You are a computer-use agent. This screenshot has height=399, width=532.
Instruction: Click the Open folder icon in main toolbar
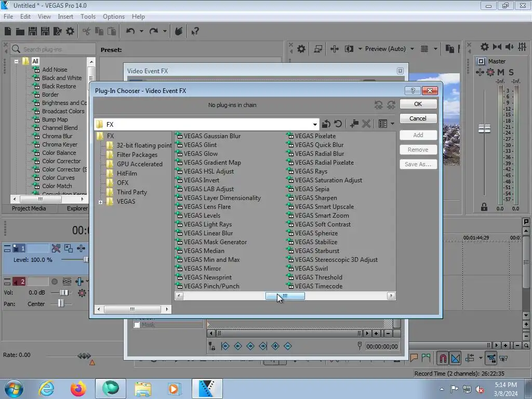20,32
